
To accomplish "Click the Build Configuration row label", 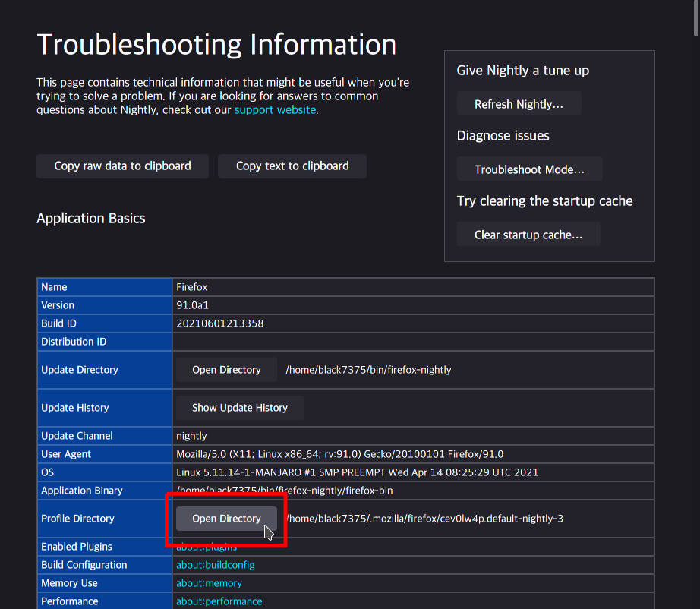I will [84, 565].
